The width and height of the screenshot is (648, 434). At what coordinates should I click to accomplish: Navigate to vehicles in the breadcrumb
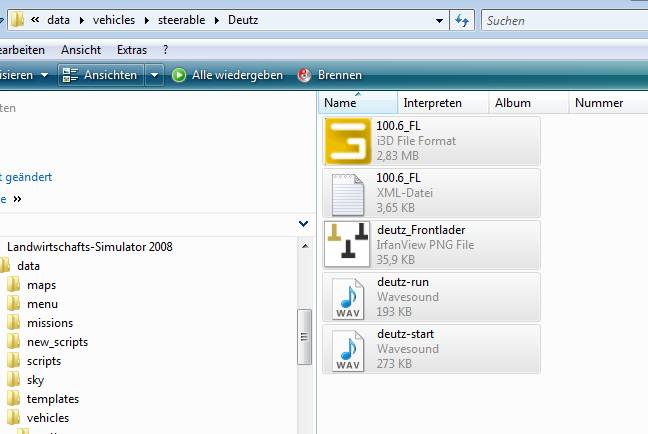pyautogui.click(x=114, y=20)
